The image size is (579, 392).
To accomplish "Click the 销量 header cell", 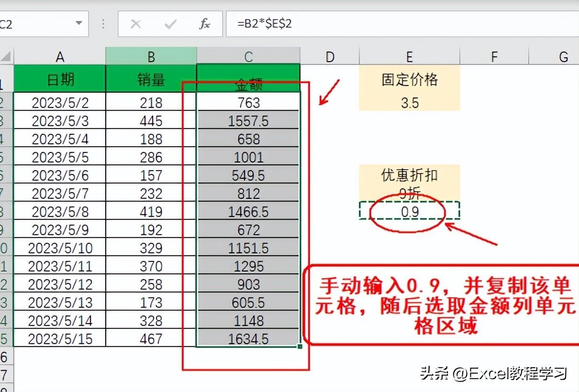I will [151, 78].
